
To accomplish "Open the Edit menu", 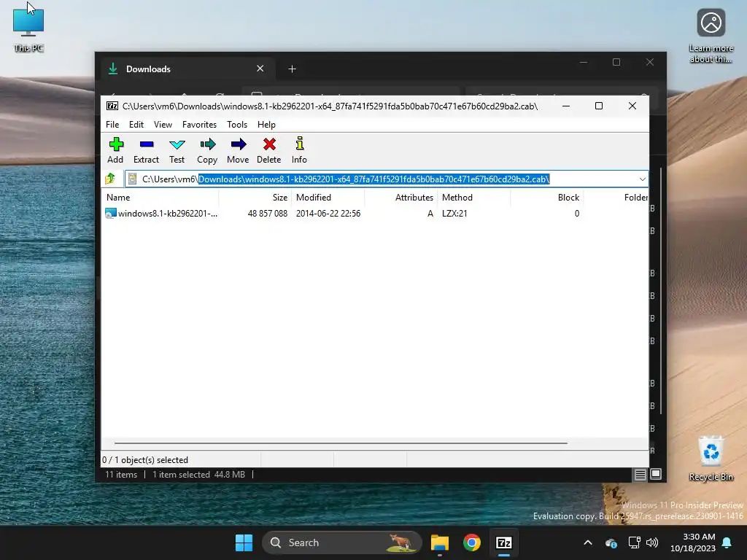I will [136, 124].
